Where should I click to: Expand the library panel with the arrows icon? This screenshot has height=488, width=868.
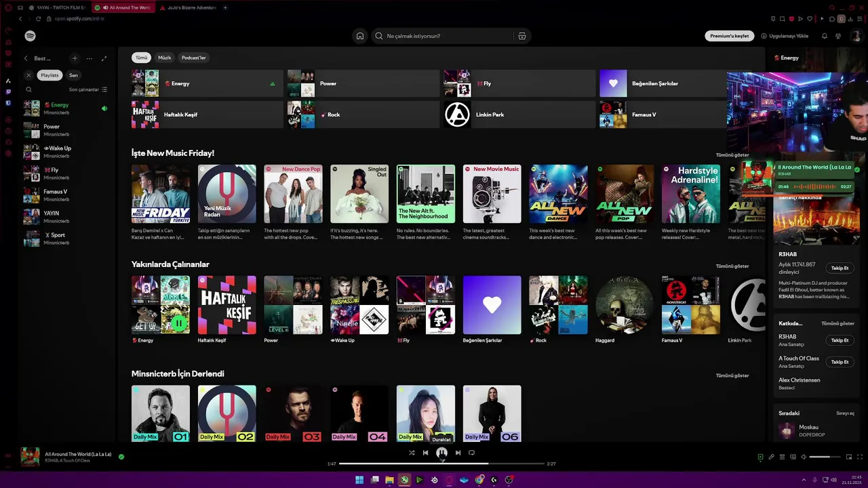(x=104, y=58)
